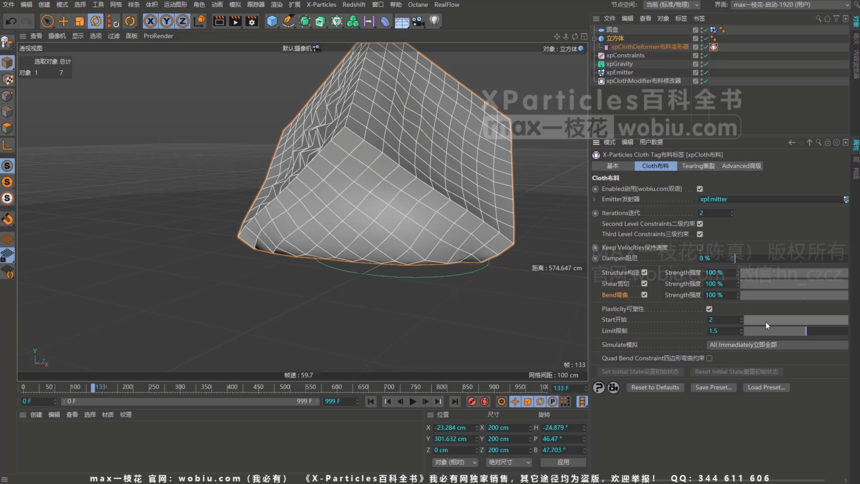Click the Camera object icon
This screenshot has width=860, height=484.
click(418, 21)
